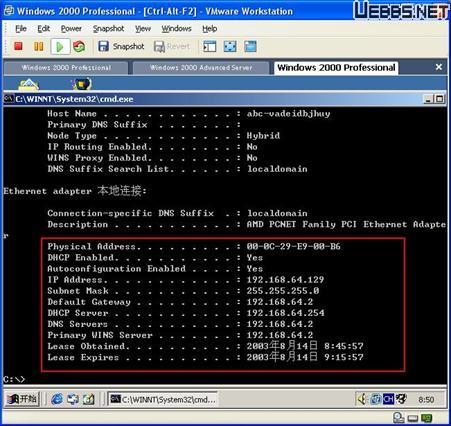
Task: Open the Snapshot menu
Action: (x=108, y=29)
